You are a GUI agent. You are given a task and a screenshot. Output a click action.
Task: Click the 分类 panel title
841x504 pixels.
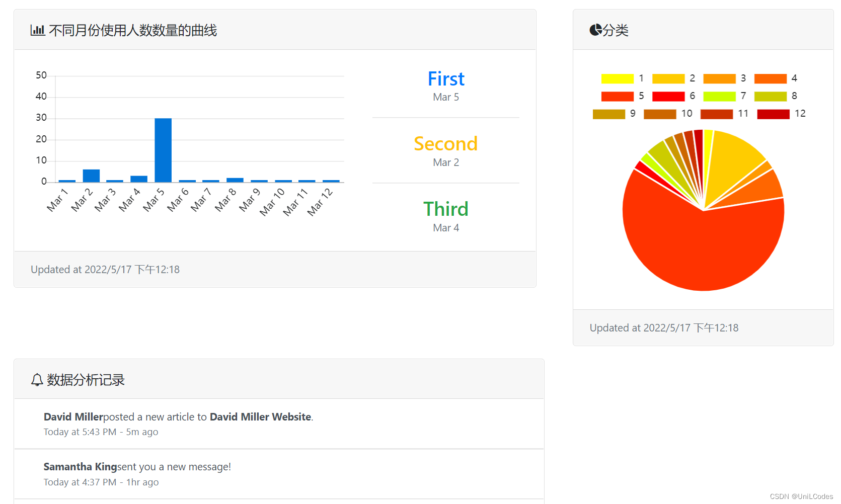click(x=616, y=30)
